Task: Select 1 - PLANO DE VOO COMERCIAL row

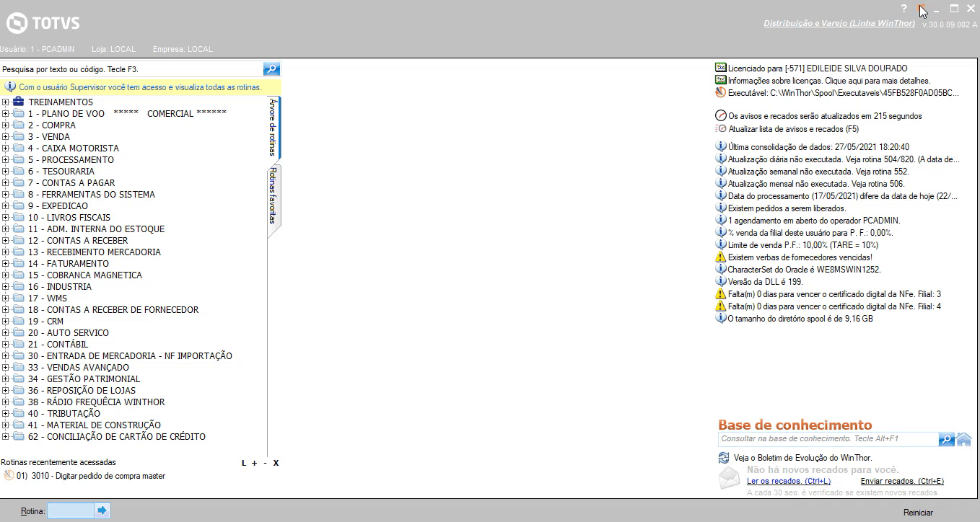Action: pyautogui.click(x=127, y=113)
